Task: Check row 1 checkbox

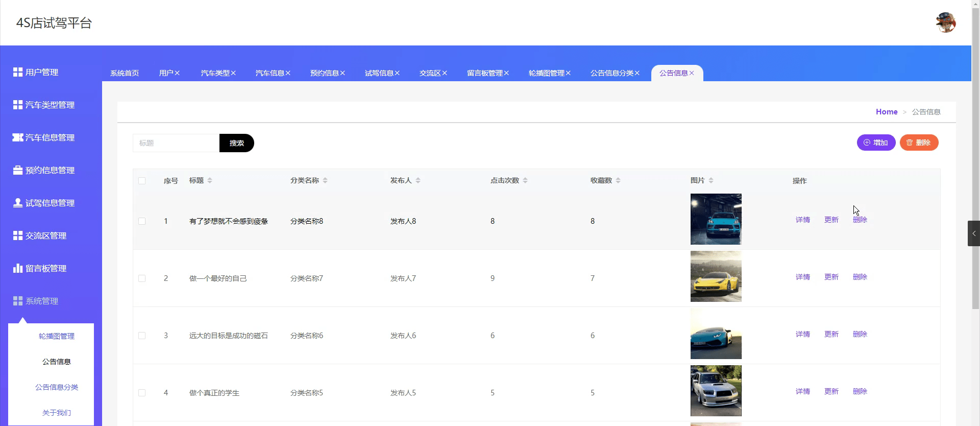Action: tap(142, 221)
